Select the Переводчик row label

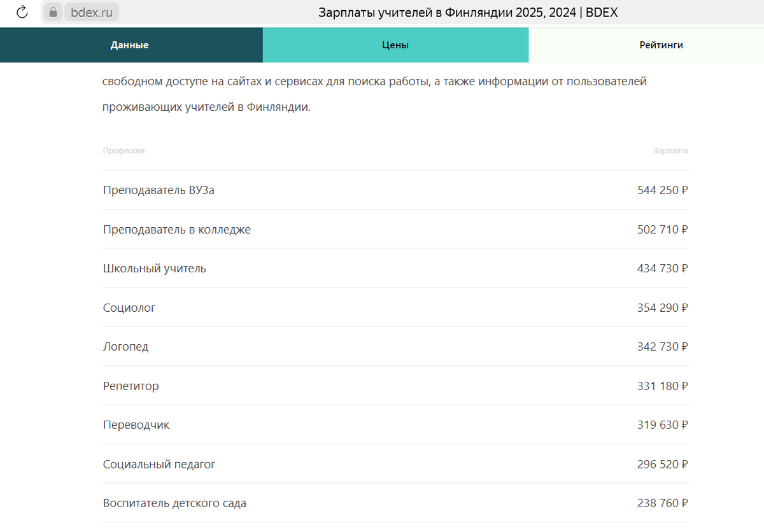pyautogui.click(x=136, y=424)
